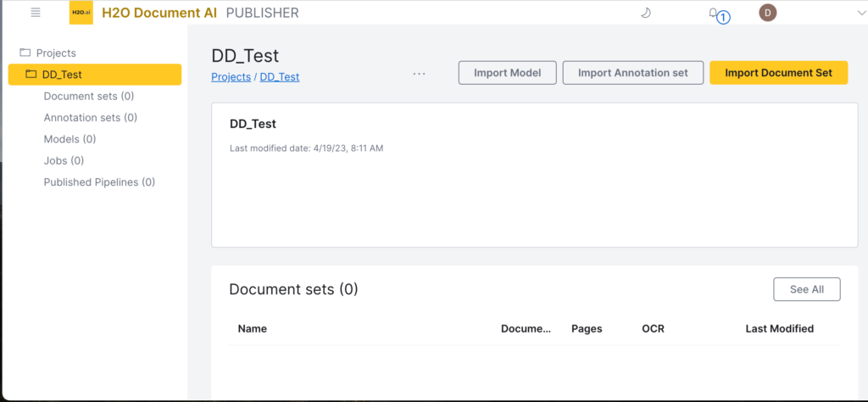Follow the Projects breadcrumb link

(231, 77)
